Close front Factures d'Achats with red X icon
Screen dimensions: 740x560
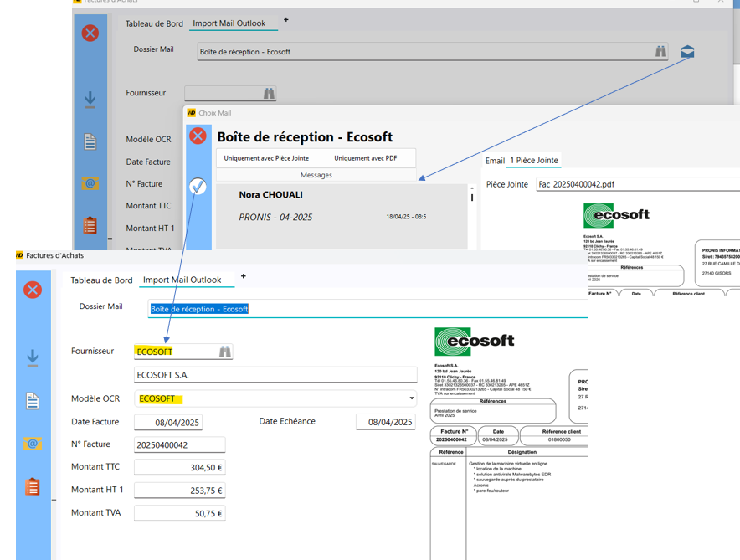coord(33,290)
